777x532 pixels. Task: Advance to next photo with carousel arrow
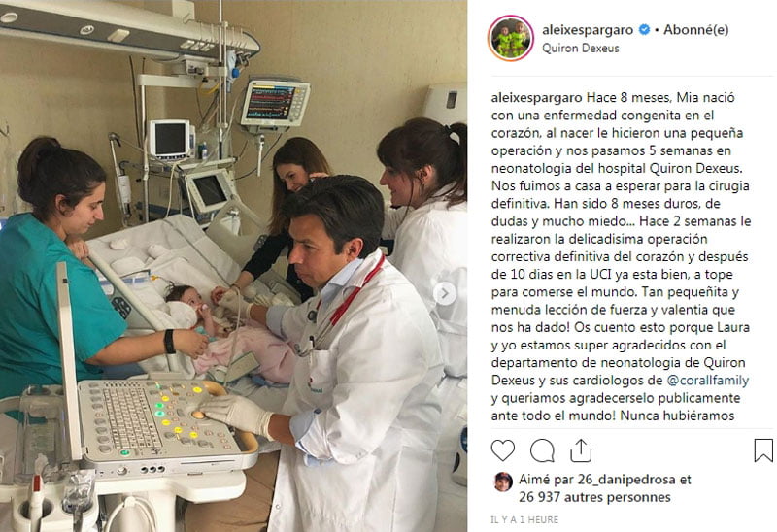point(445,294)
